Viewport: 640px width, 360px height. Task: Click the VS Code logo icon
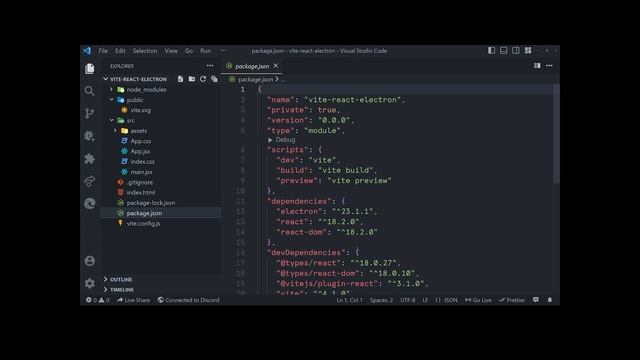pyautogui.click(x=87, y=51)
